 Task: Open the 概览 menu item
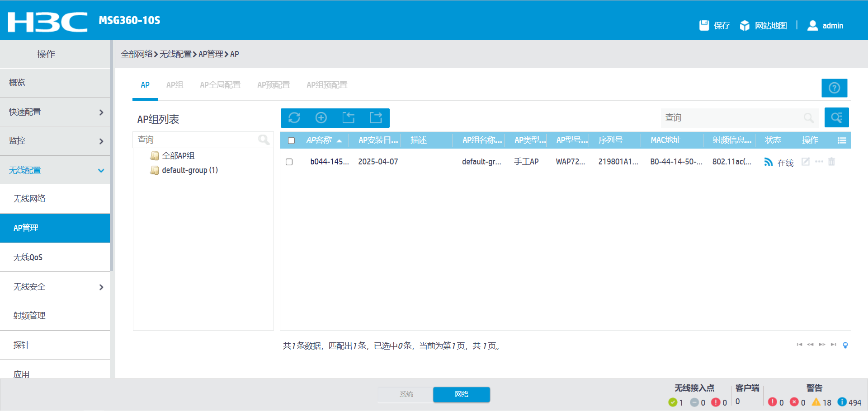pyautogui.click(x=55, y=83)
